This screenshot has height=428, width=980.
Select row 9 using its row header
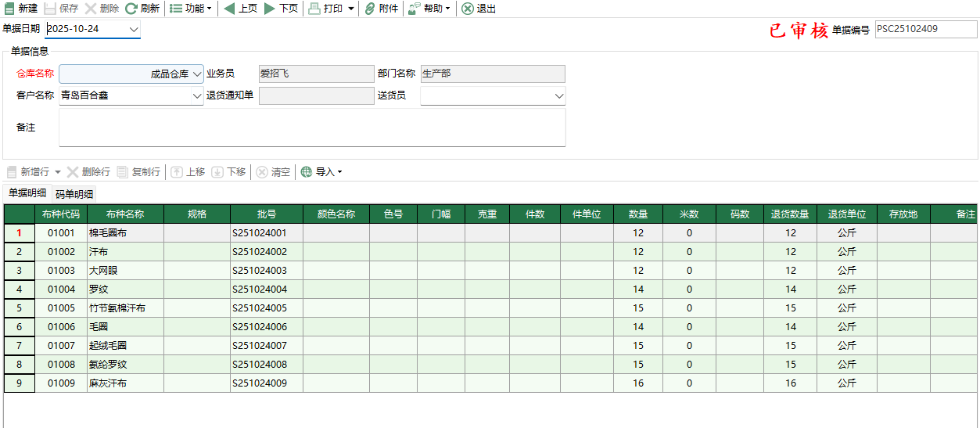click(x=20, y=383)
